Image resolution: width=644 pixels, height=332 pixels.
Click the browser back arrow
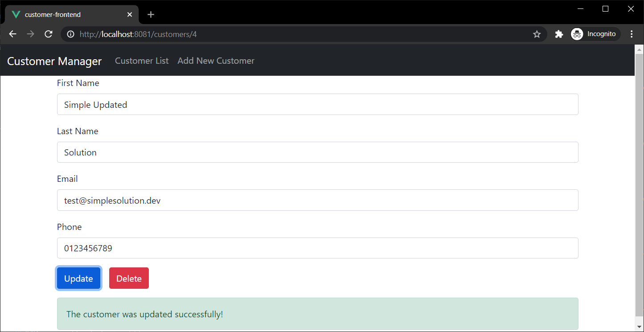[x=12, y=34]
